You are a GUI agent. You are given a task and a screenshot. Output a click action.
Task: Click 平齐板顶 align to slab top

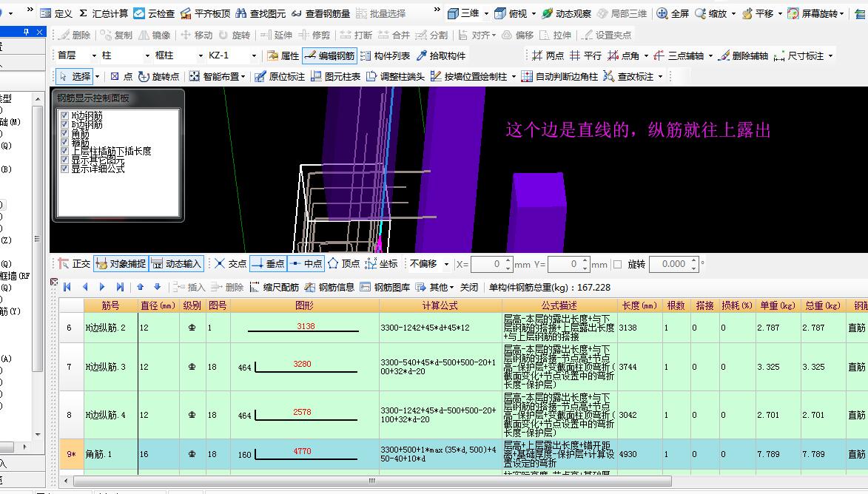point(206,13)
